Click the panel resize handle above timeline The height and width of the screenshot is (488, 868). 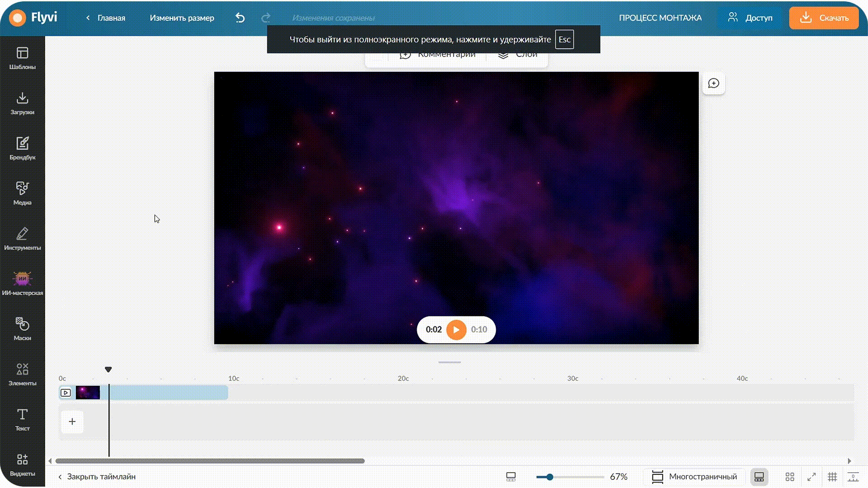click(449, 362)
